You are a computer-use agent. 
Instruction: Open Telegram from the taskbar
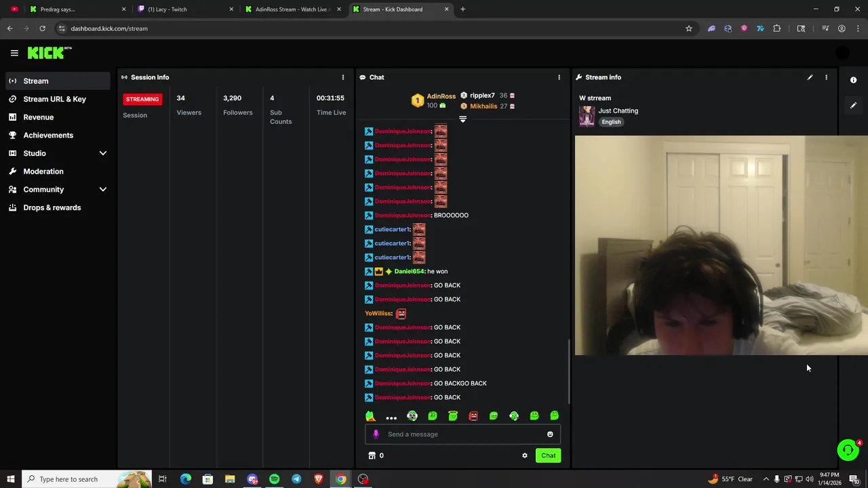tap(296, 479)
